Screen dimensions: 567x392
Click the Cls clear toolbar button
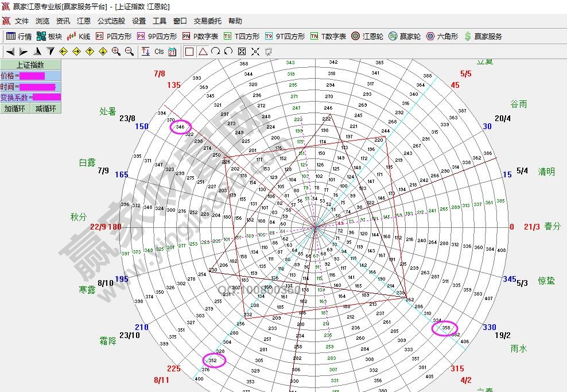tap(159, 52)
